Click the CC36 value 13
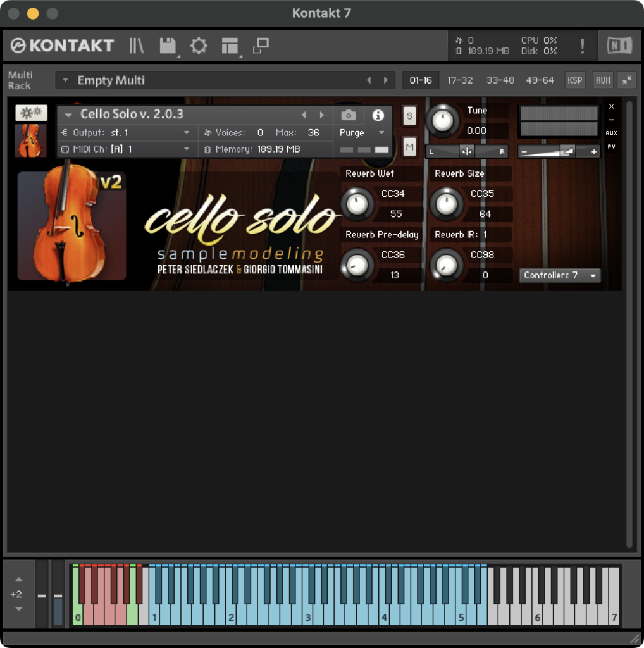644x648 pixels. point(395,275)
